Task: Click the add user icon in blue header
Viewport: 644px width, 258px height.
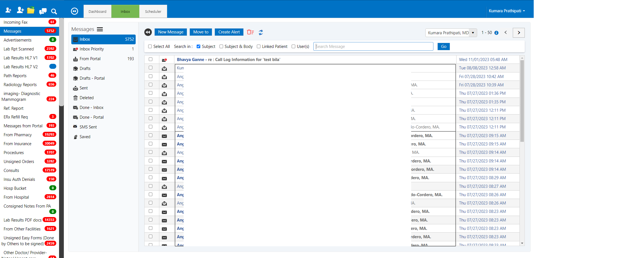Action: pos(20,10)
